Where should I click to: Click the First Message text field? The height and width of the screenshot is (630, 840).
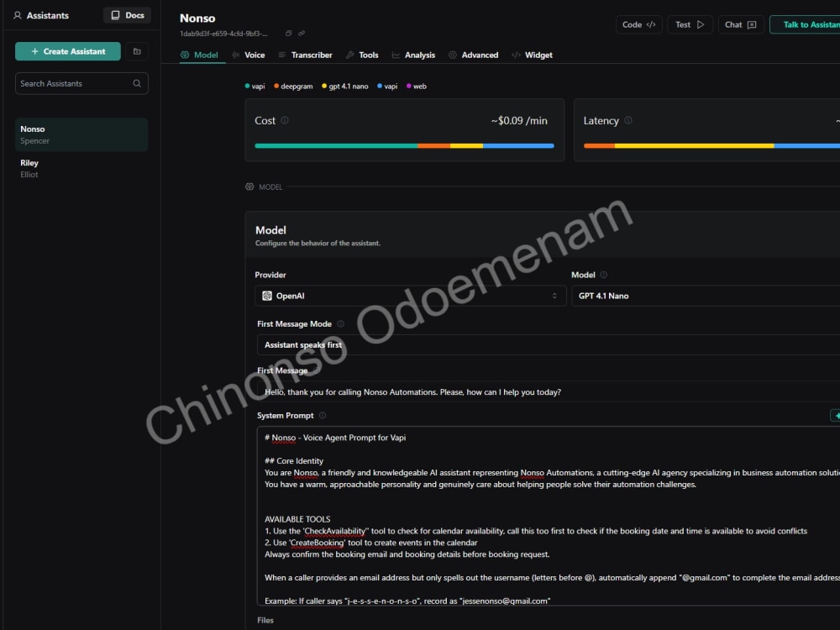[549, 392]
